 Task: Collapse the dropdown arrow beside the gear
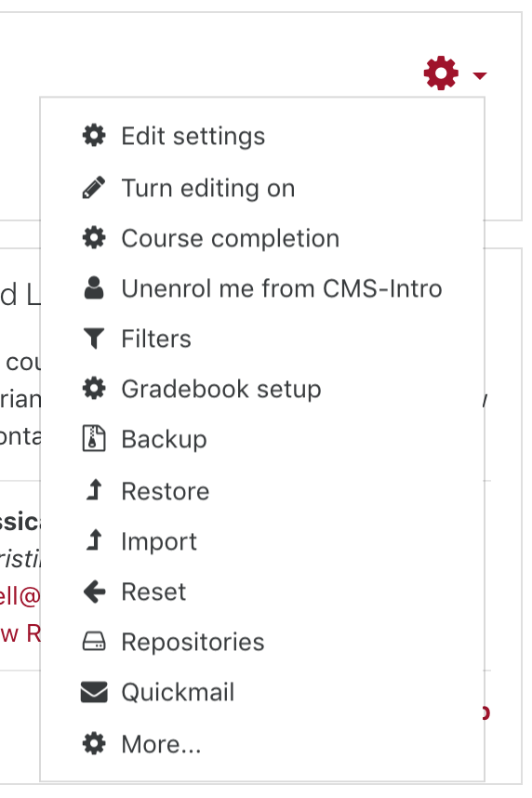480,76
